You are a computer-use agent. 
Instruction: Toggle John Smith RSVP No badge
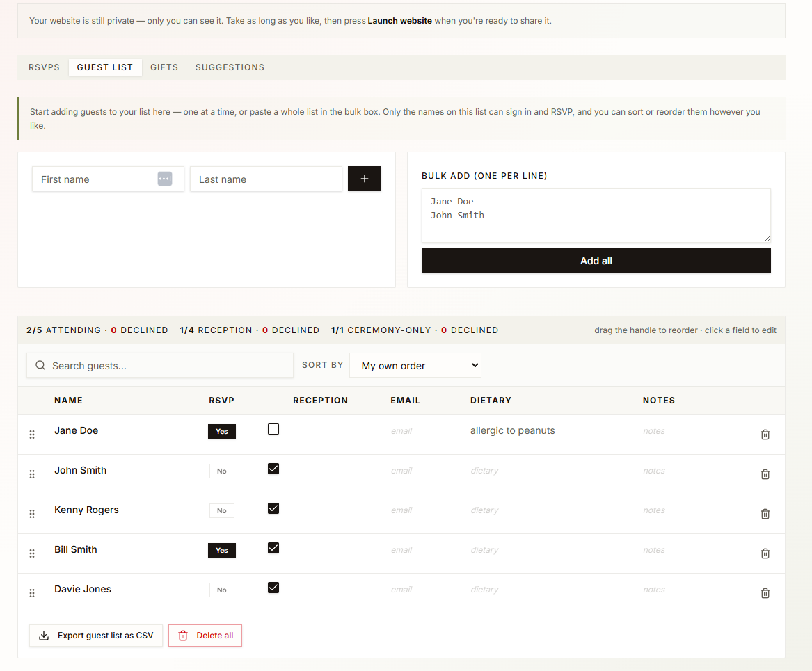[x=222, y=471]
